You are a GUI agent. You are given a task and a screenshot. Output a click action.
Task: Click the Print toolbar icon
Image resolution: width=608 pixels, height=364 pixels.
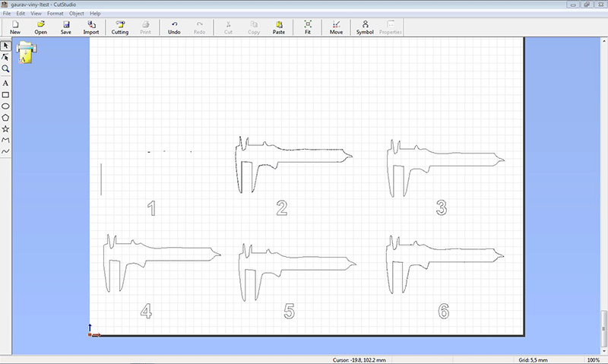click(x=145, y=27)
